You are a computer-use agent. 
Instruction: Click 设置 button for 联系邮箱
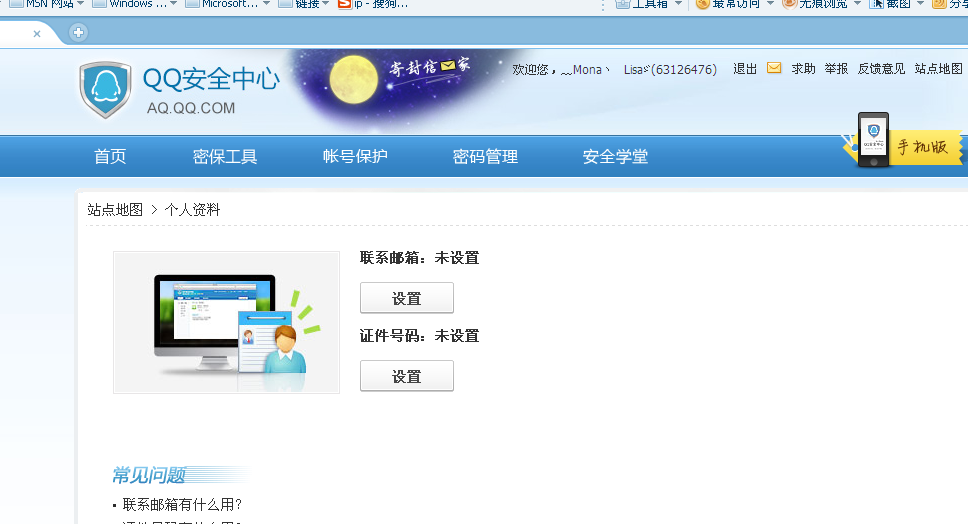[x=407, y=298]
